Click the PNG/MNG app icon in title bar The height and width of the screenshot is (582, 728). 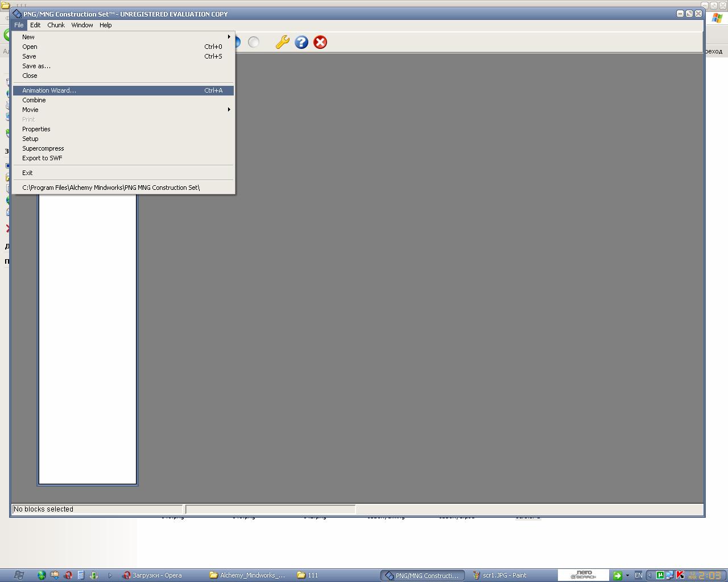tap(17, 14)
